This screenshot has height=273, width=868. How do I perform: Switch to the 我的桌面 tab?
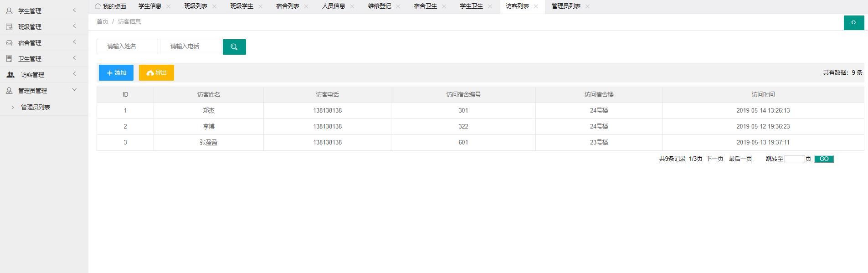pos(110,6)
